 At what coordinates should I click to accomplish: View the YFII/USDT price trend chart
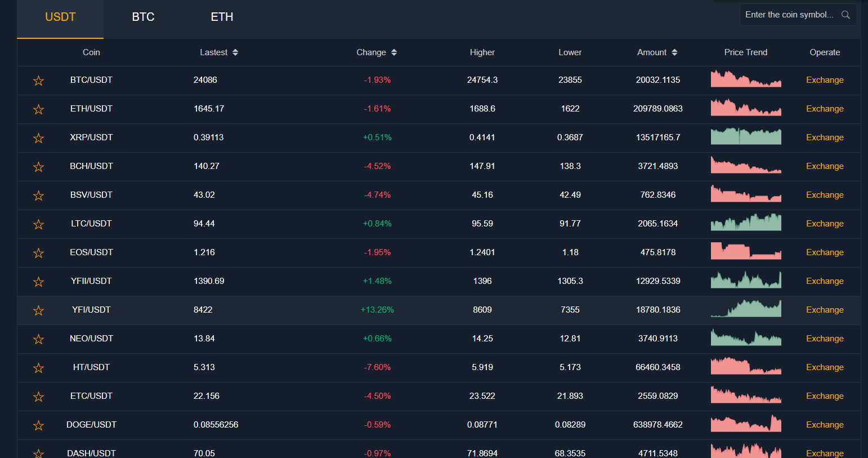click(x=746, y=280)
